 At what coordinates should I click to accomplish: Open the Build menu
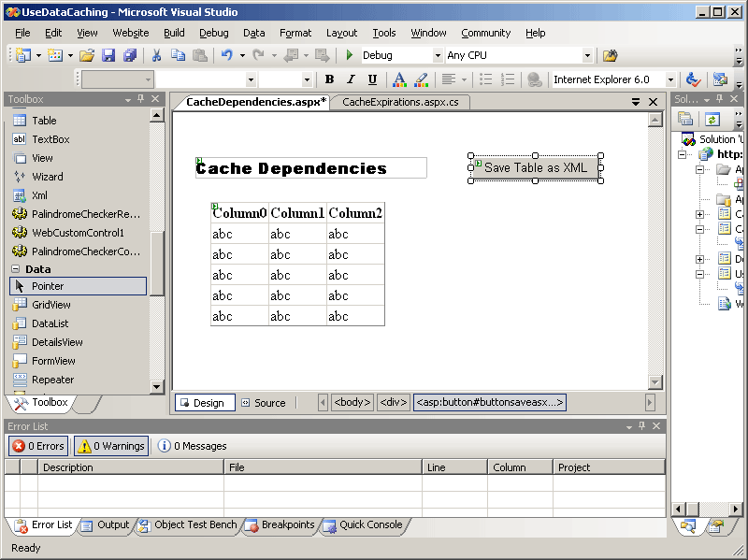174,33
